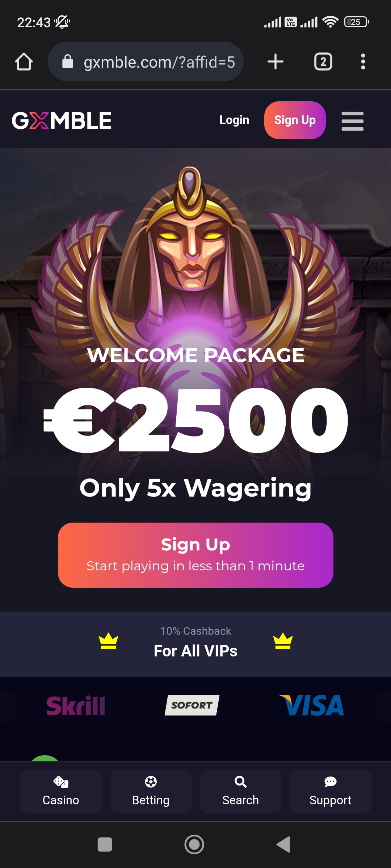Tap the browser home icon
The width and height of the screenshot is (391, 868).
(24, 62)
